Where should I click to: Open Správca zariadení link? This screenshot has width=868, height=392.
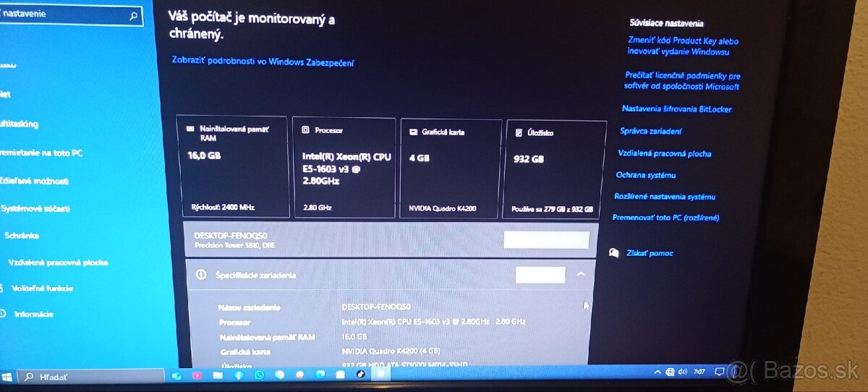coord(650,131)
